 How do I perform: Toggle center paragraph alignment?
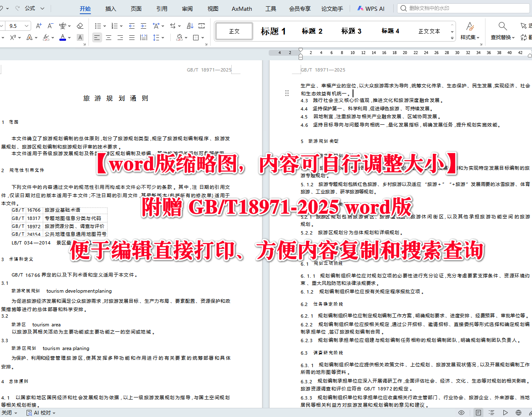(108, 37)
